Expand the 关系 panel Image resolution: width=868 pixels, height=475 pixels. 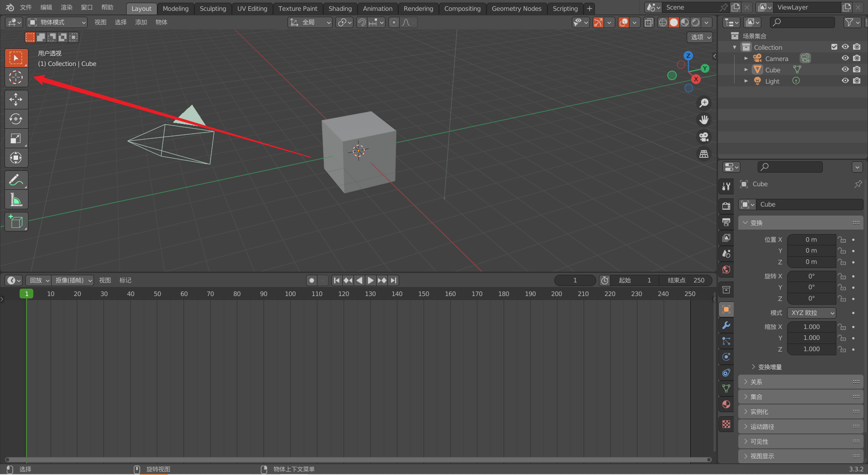(801, 382)
